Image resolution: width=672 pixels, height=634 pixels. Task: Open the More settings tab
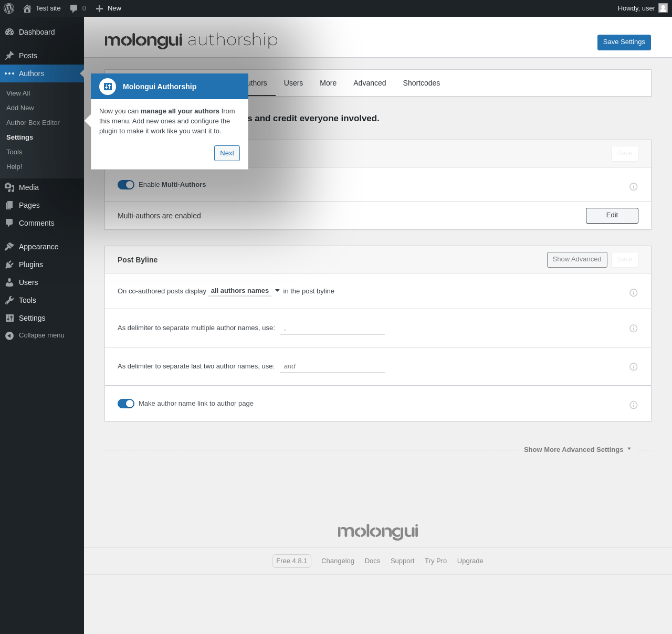click(x=328, y=83)
